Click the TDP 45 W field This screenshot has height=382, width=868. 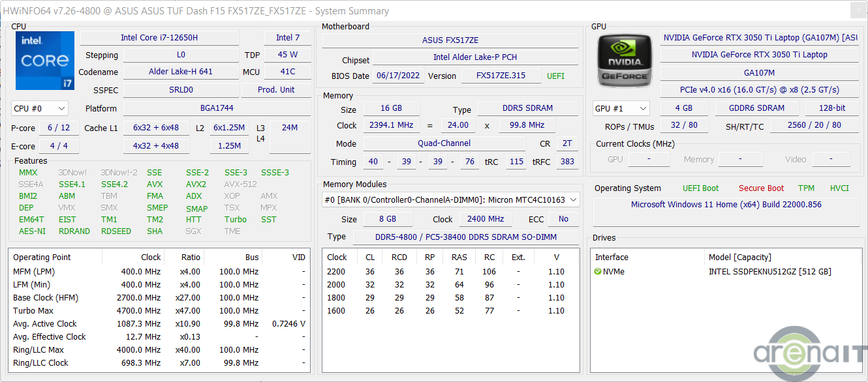coord(288,55)
